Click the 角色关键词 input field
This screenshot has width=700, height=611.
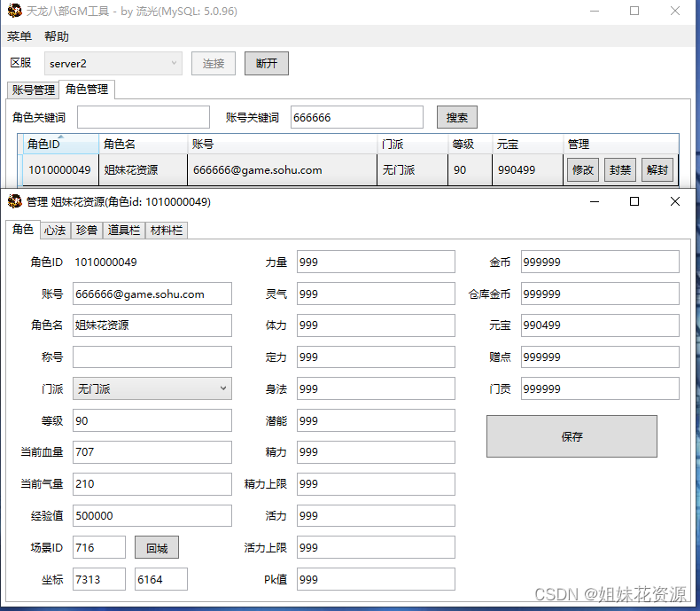pyautogui.click(x=144, y=117)
